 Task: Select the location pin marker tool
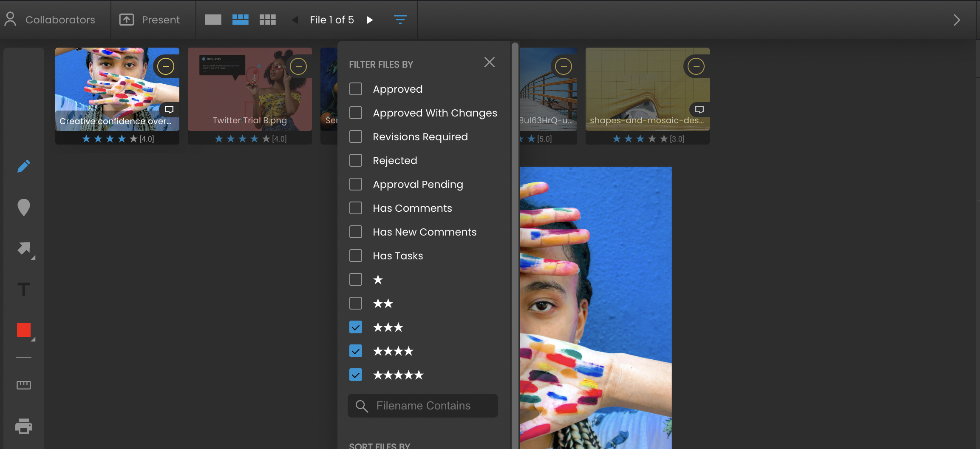pyautogui.click(x=24, y=207)
